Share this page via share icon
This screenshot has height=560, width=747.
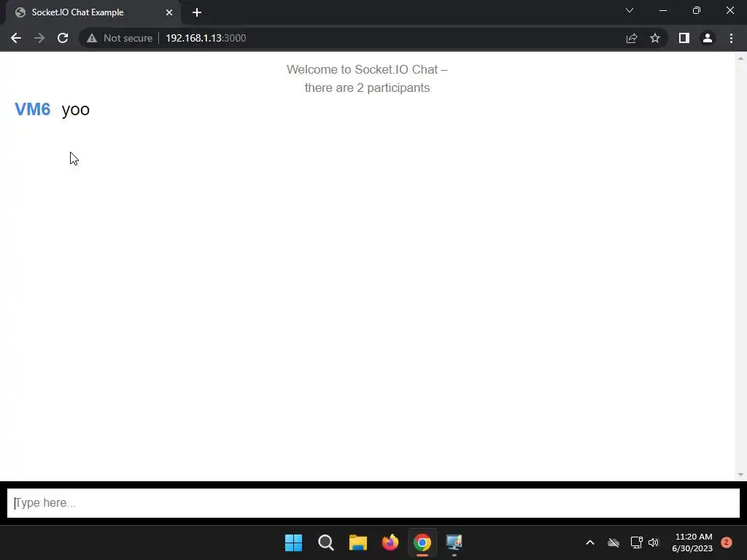[x=632, y=38]
